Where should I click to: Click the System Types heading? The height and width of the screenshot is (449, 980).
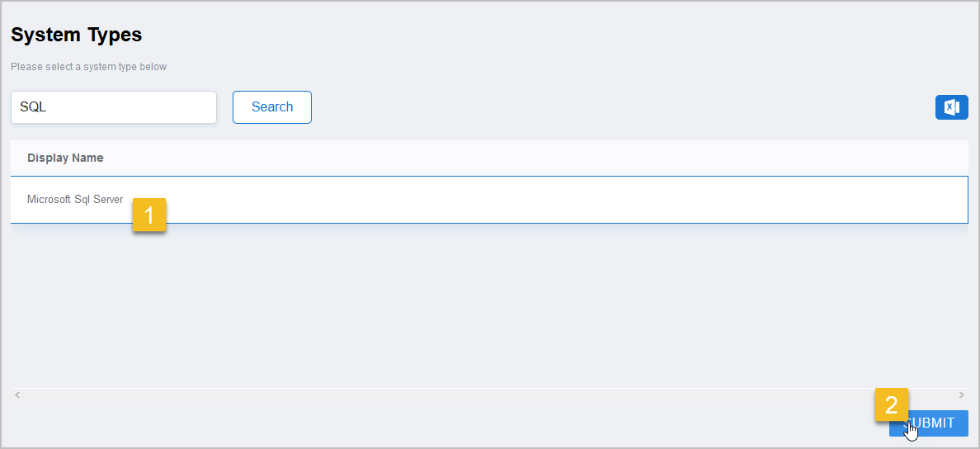click(x=77, y=35)
